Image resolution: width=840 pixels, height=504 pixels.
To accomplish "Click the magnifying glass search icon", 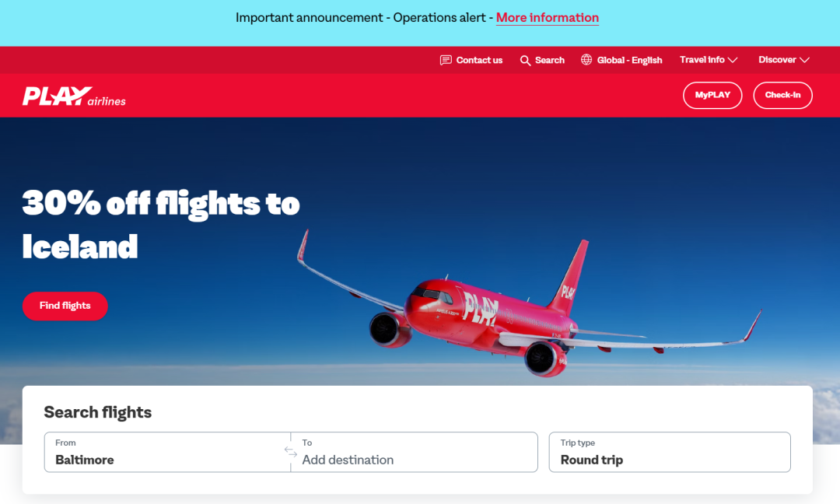I will pyautogui.click(x=525, y=61).
